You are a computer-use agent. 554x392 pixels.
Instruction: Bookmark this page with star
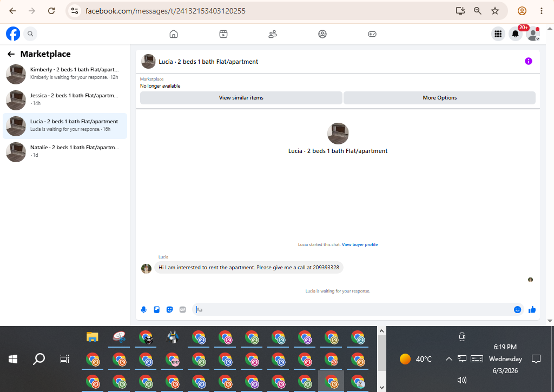(x=495, y=11)
